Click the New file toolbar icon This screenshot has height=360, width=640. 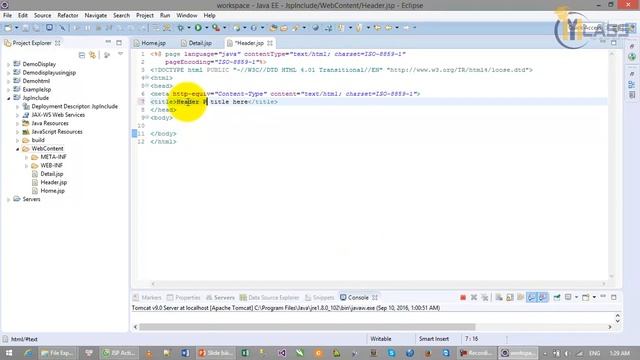[8, 28]
